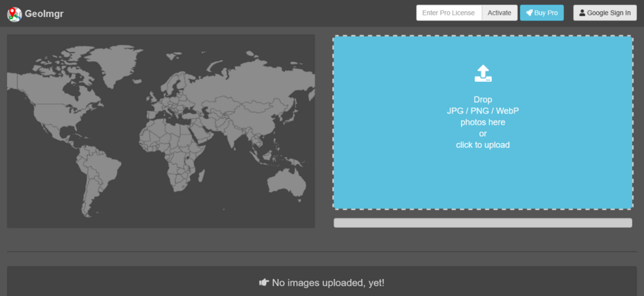Click Australia on the world map

point(287,183)
